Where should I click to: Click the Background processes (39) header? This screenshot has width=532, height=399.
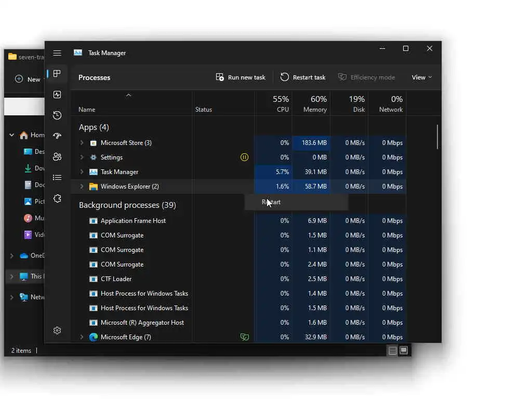point(128,205)
